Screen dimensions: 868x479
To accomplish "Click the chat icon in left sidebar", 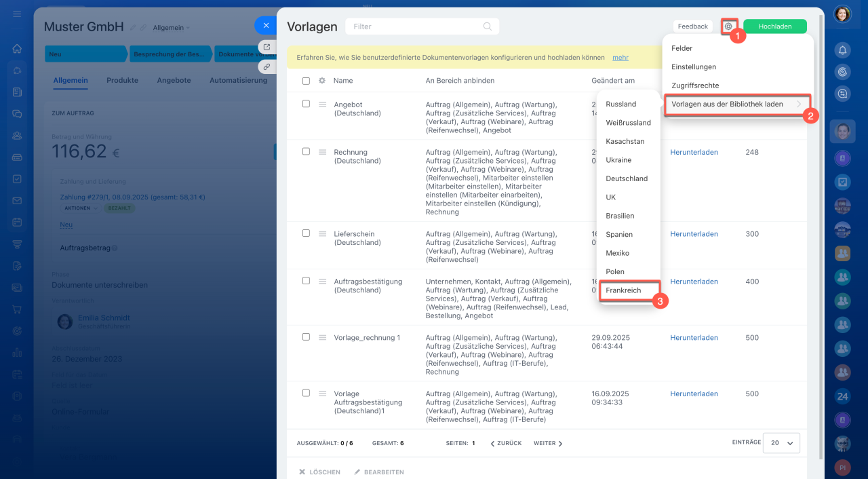I will pos(17,114).
